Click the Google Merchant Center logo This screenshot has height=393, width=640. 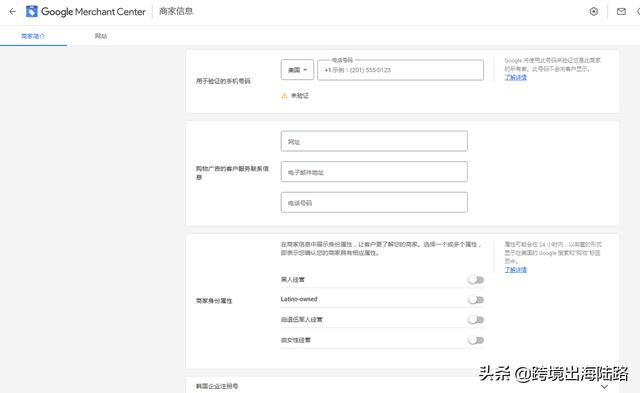point(85,11)
